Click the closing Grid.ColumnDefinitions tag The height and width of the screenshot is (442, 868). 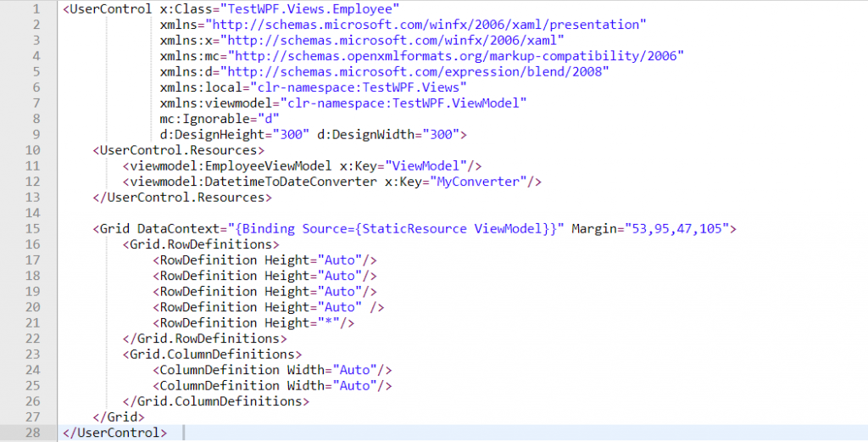216,401
